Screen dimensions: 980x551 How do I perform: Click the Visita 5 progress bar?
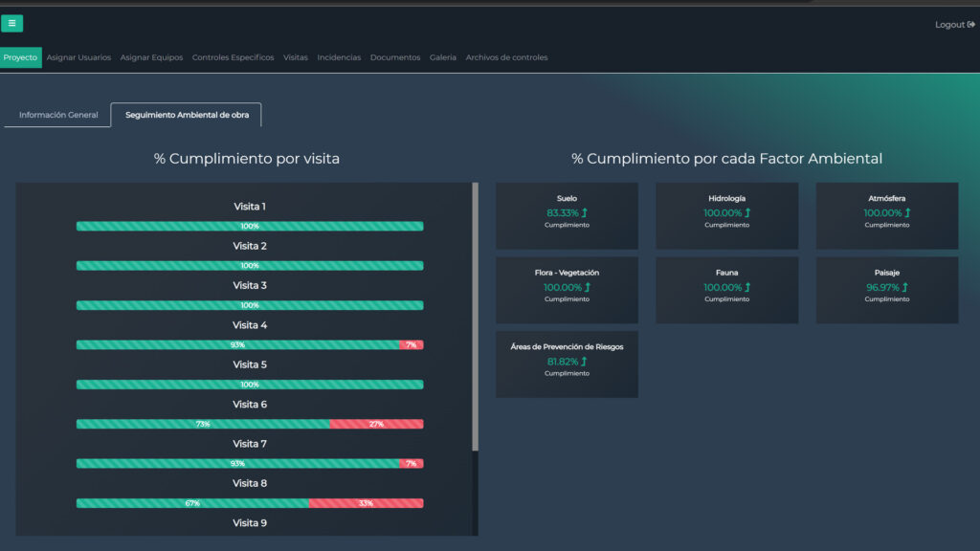(x=250, y=385)
